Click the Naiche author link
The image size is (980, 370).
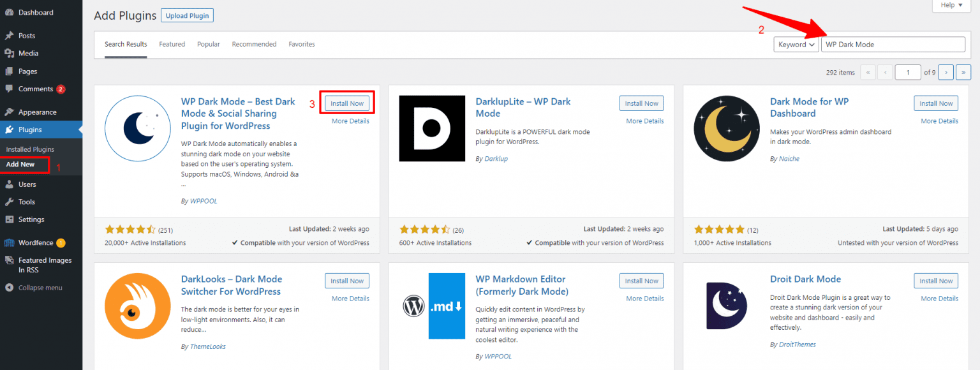pyautogui.click(x=789, y=159)
